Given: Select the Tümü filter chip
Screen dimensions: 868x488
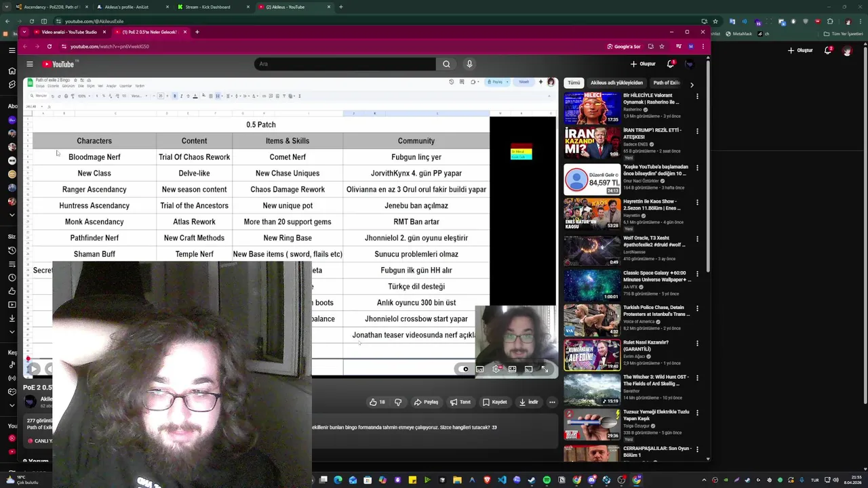Looking at the screenshot, I should [574, 83].
